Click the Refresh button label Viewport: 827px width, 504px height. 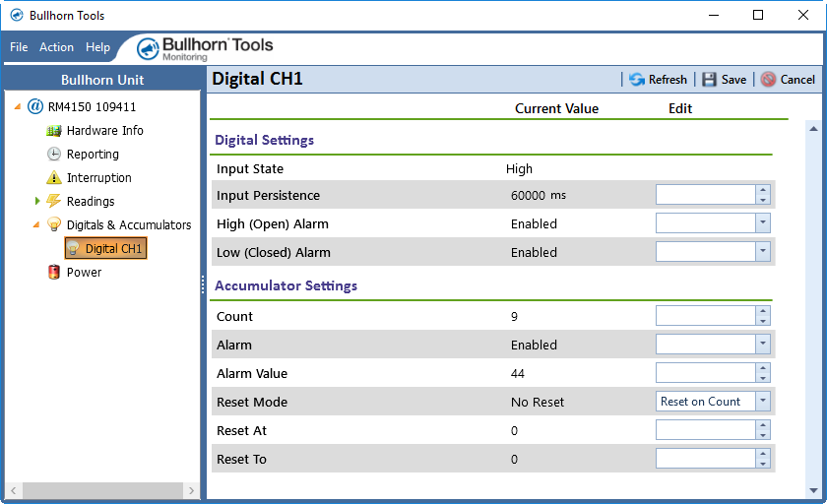(x=668, y=80)
